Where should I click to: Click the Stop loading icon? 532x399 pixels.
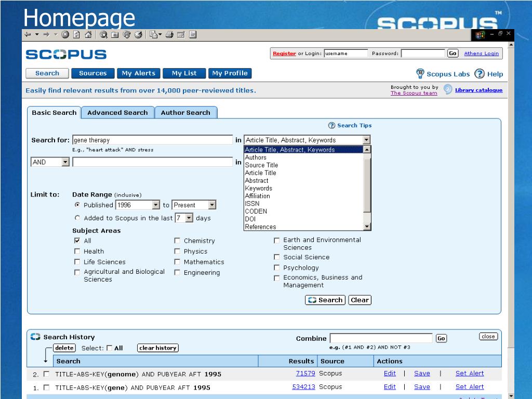pyautogui.click(x=65, y=35)
